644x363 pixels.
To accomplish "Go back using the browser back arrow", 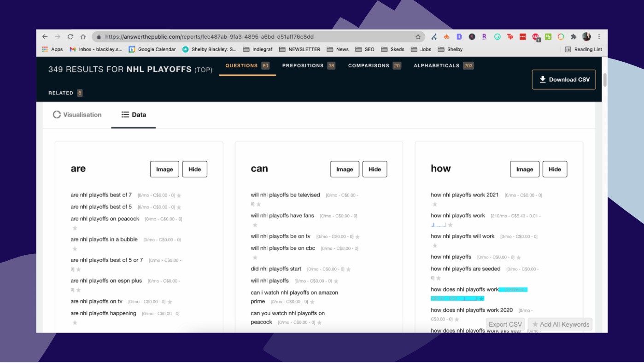I will click(45, 37).
